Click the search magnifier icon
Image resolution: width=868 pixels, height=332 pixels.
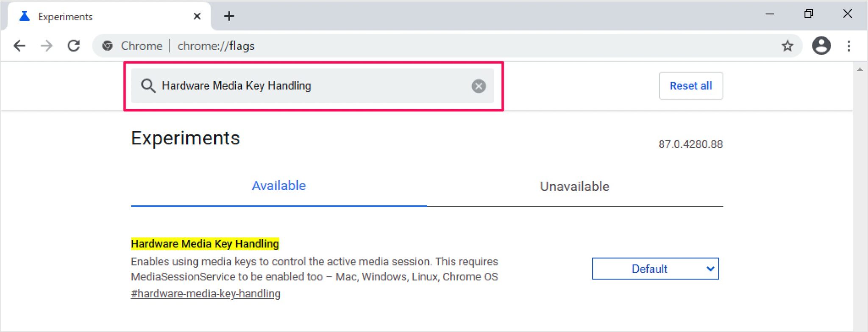pyautogui.click(x=148, y=86)
